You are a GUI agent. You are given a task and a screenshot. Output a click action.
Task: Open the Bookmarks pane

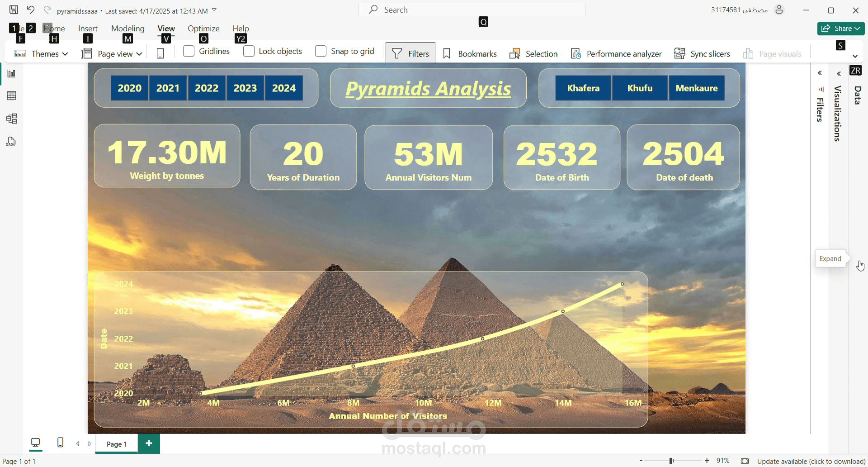click(470, 54)
